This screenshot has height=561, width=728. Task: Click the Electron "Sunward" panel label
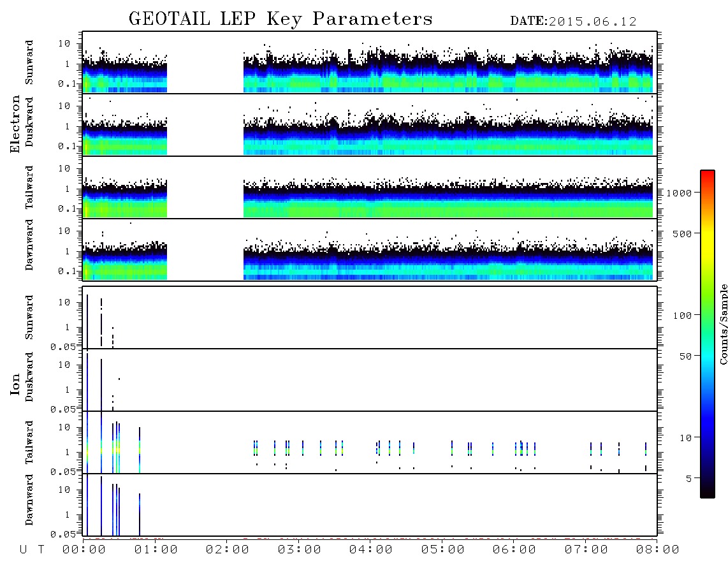pos(29,62)
